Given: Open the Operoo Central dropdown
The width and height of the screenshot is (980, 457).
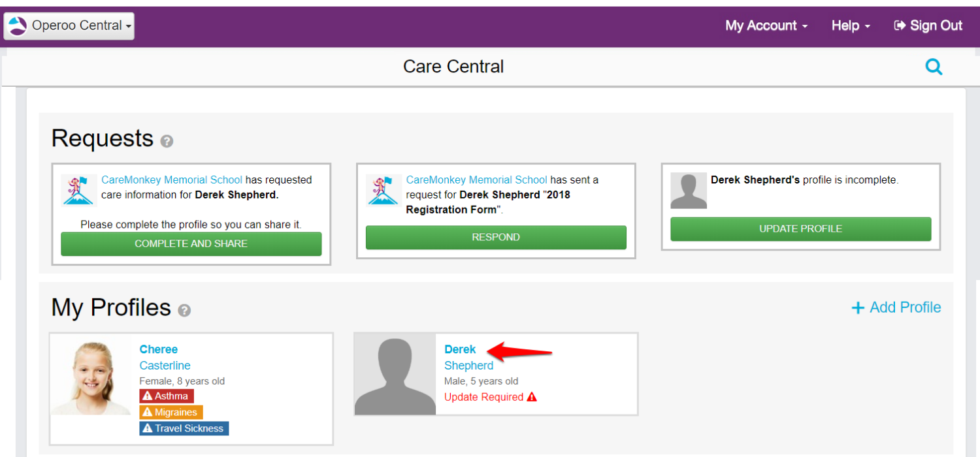Looking at the screenshot, I should 69,26.
